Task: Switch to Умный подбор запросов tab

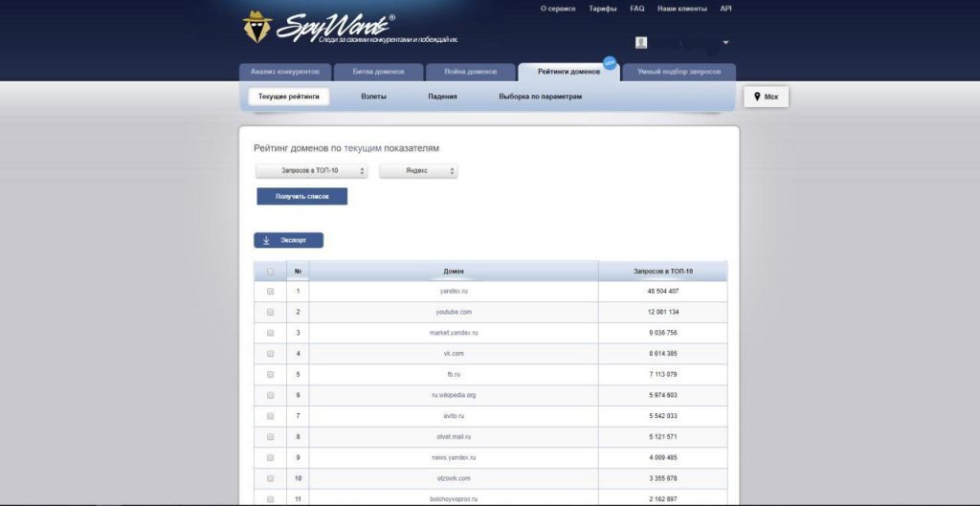Action: pyautogui.click(x=679, y=72)
